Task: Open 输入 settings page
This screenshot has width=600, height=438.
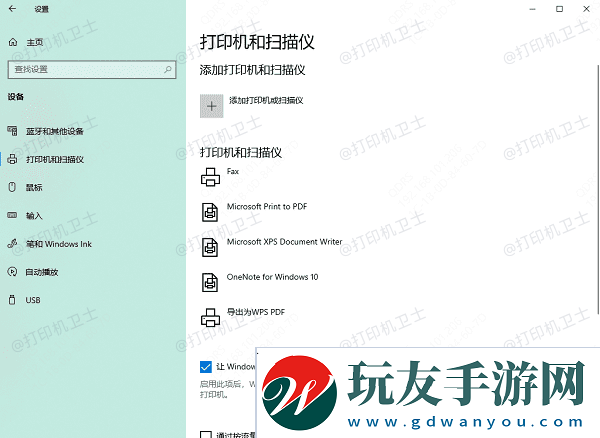Action: tap(34, 216)
